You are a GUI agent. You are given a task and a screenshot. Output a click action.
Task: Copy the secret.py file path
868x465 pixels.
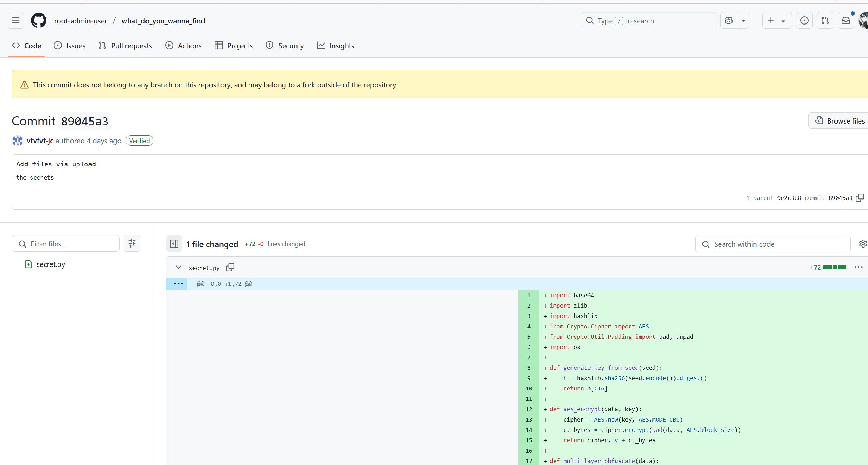point(230,268)
